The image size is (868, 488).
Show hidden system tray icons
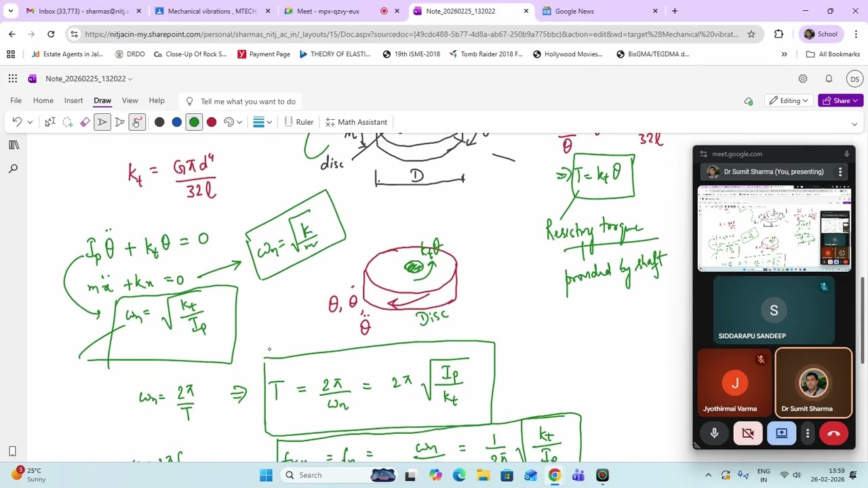(708, 475)
